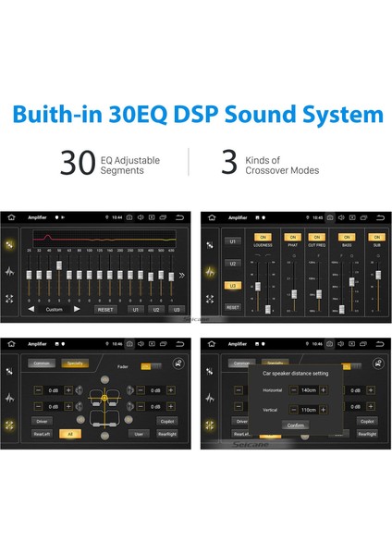The height and width of the screenshot is (555, 392).
Task: Select Copilot position in the Fader screen
Action: click(167, 421)
